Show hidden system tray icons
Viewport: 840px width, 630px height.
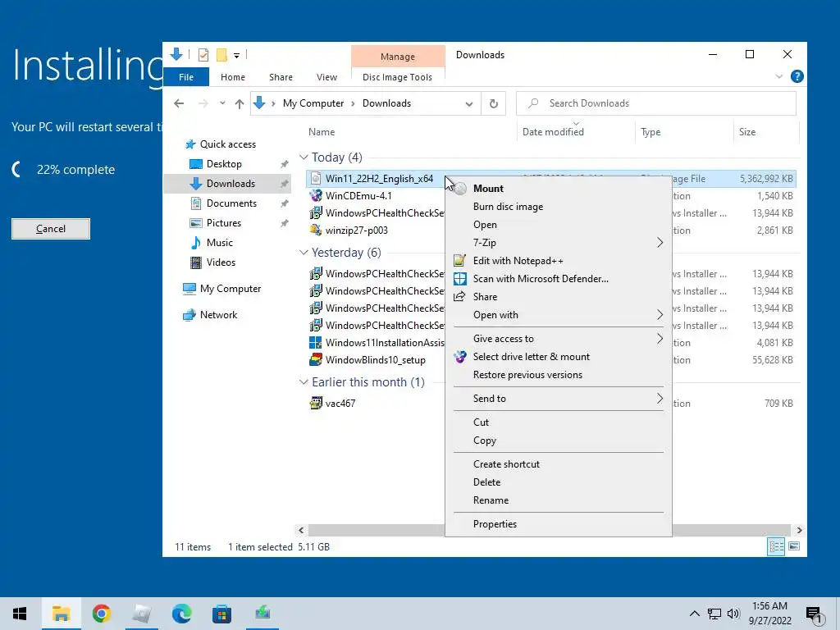pos(694,614)
